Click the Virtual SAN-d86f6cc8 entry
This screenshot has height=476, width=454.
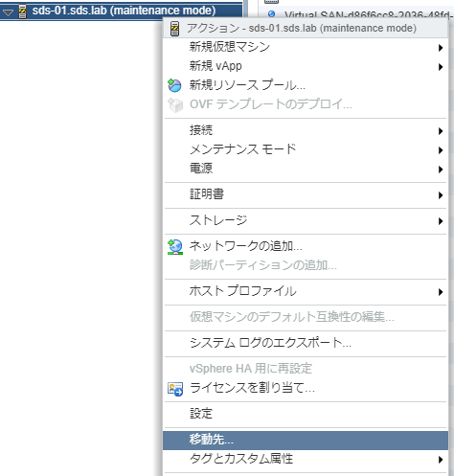[x=368, y=14]
